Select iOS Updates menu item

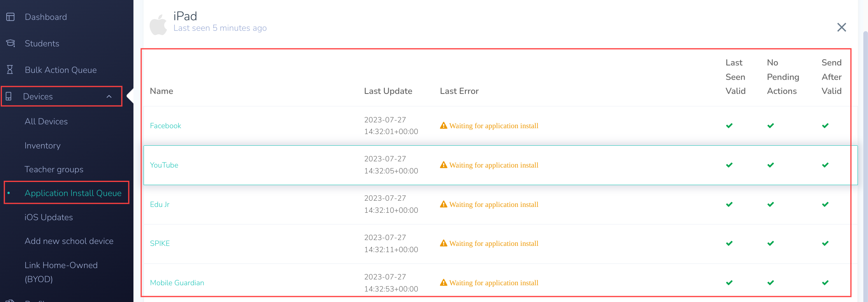click(49, 217)
